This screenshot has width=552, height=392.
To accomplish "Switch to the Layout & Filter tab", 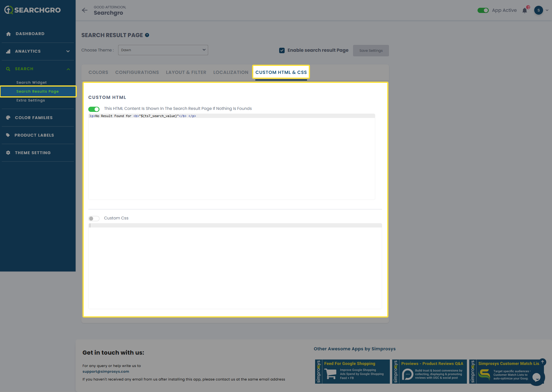I will [x=186, y=72].
